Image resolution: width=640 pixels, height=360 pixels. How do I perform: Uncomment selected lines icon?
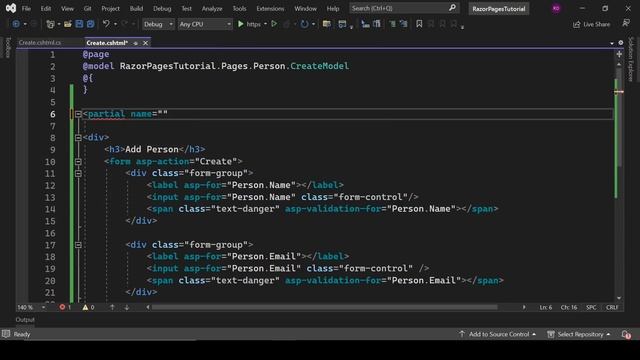pos(404,24)
